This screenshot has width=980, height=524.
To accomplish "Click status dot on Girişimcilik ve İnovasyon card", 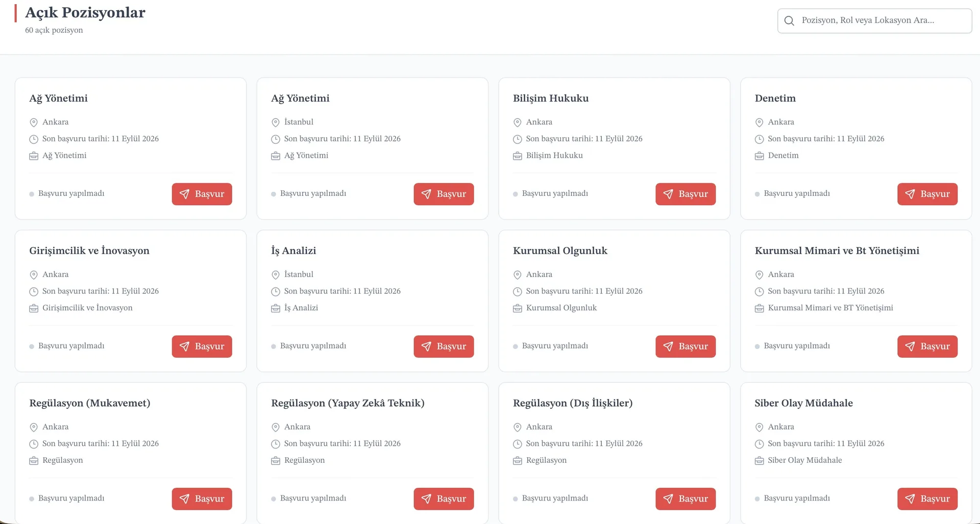I will point(32,346).
